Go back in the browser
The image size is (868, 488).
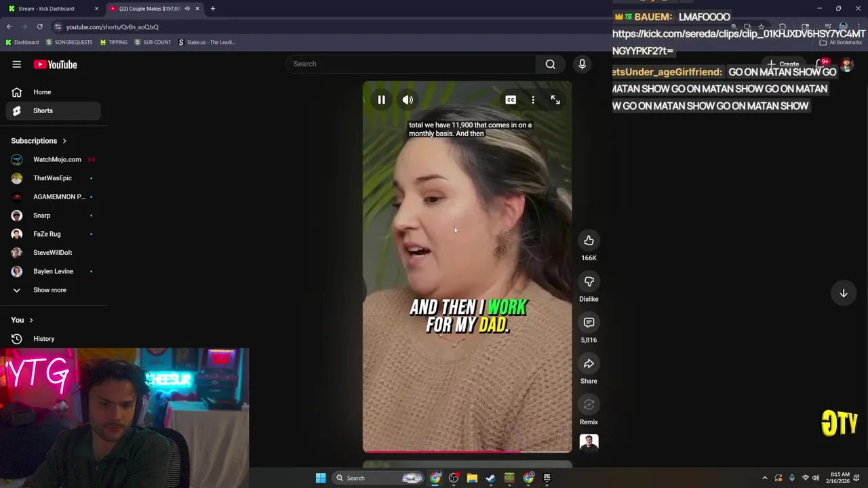click(9, 26)
